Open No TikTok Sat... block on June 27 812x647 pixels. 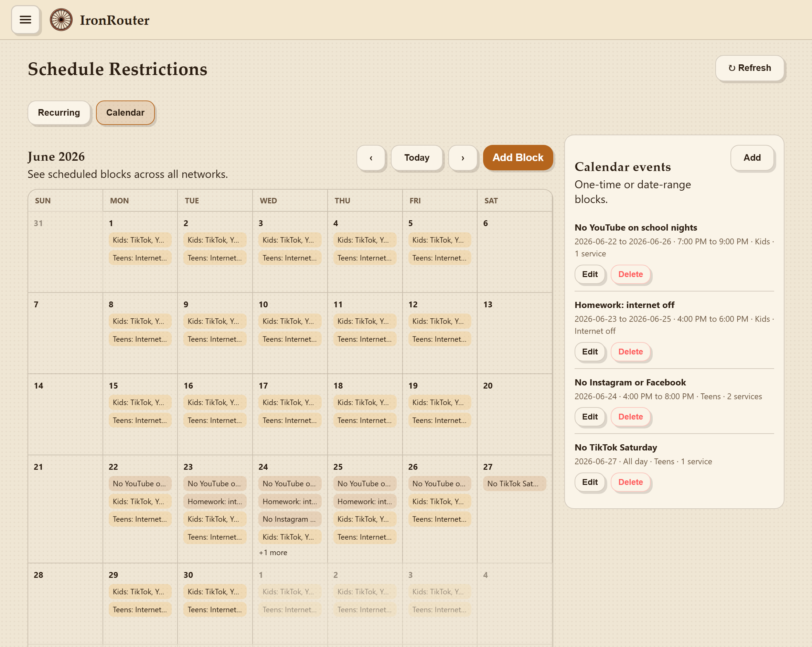(x=514, y=484)
